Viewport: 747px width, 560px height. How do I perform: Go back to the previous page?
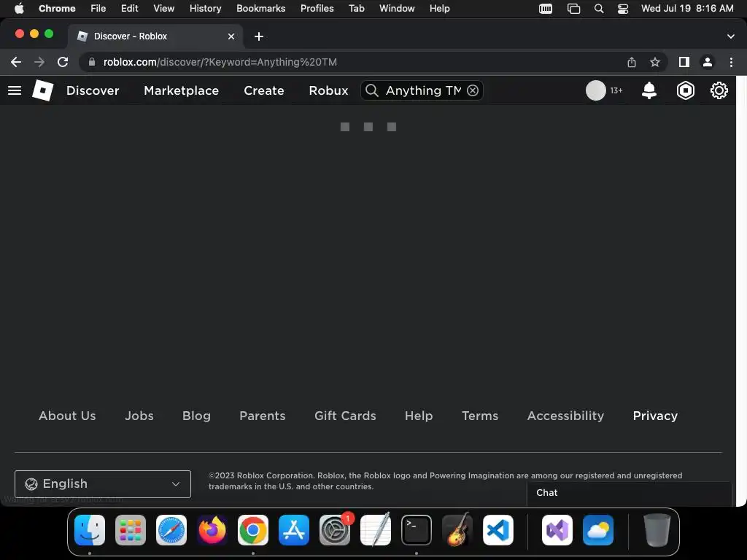click(16, 62)
